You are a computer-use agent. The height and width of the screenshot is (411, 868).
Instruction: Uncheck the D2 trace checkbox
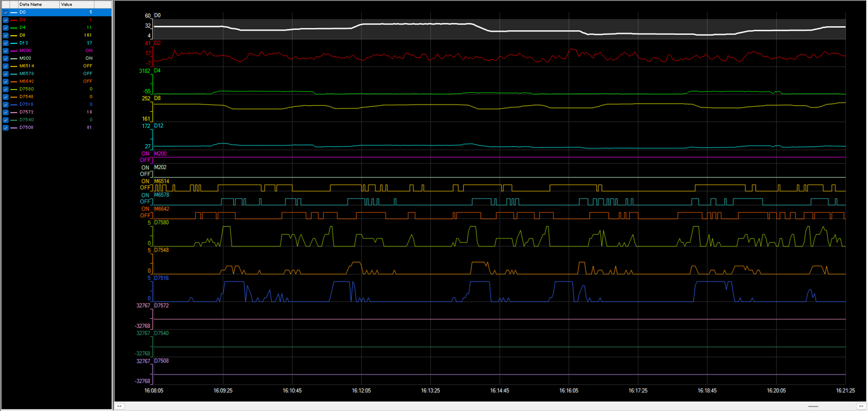tap(5, 20)
